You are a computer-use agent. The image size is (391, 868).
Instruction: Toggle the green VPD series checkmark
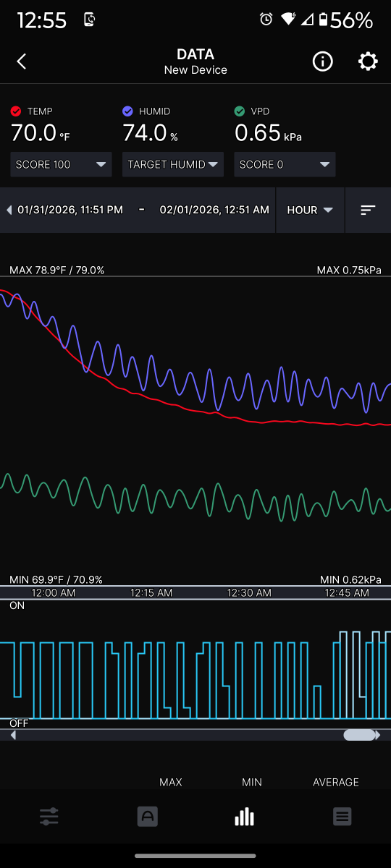(240, 111)
